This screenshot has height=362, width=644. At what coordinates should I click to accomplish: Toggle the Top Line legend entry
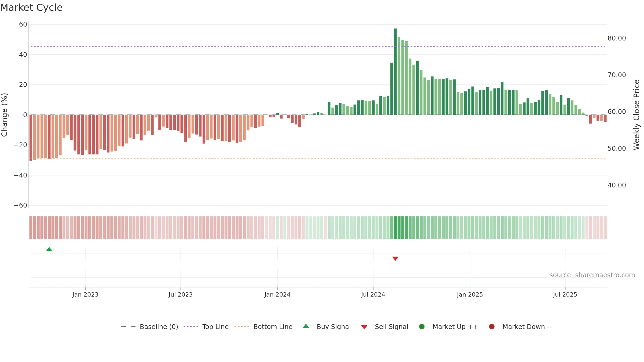coord(206,327)
